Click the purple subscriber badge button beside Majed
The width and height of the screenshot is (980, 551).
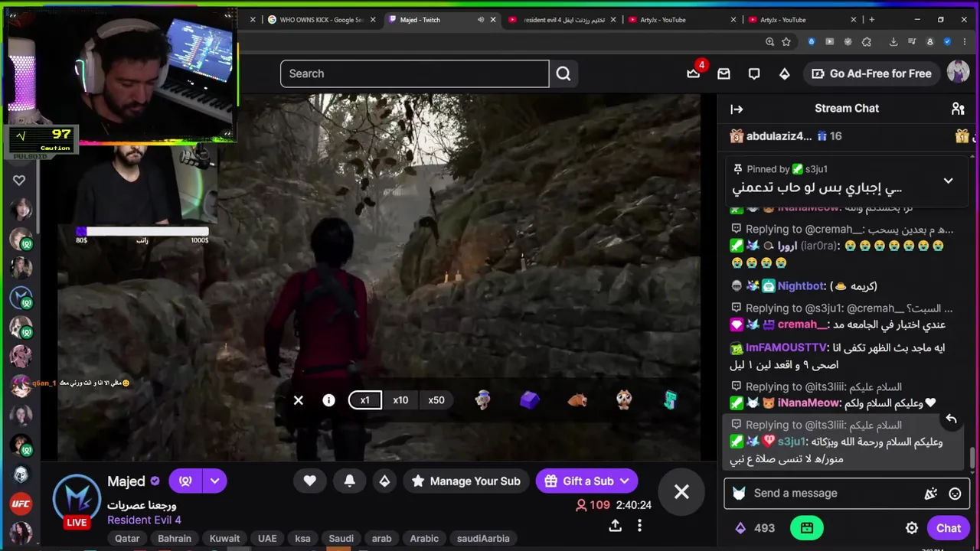[185, 481]
